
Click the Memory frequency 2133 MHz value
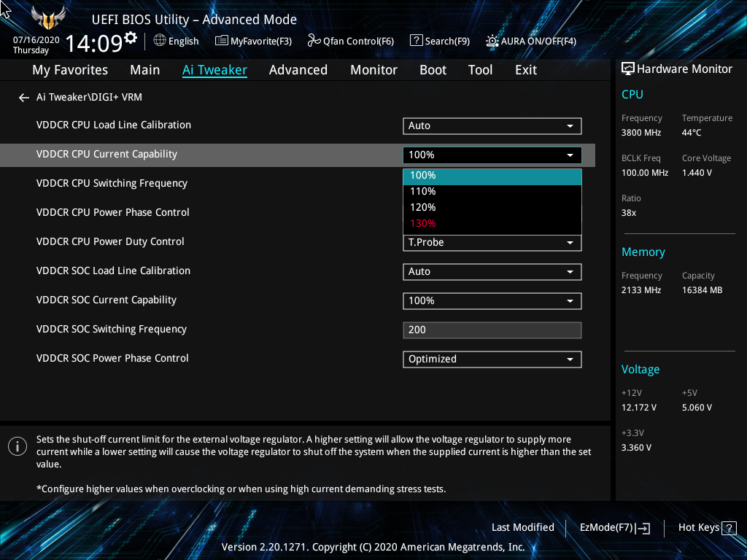pyautogui.click(x=641, y=290)
